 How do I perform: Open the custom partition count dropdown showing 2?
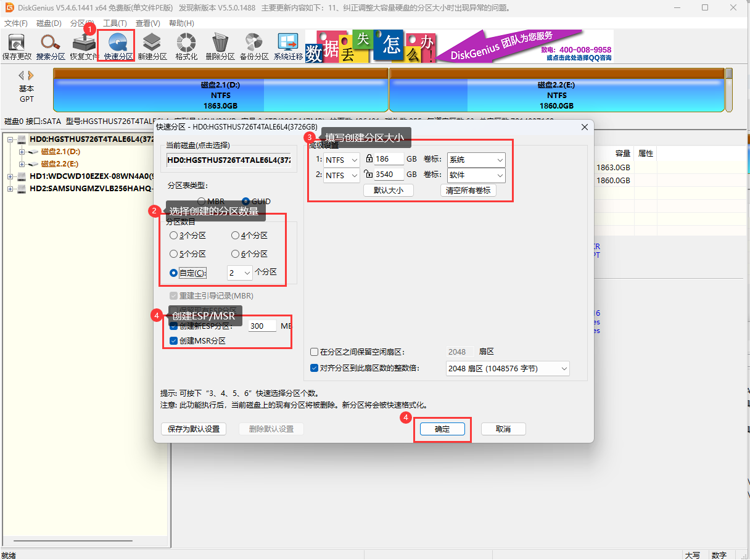click(239, 273)
